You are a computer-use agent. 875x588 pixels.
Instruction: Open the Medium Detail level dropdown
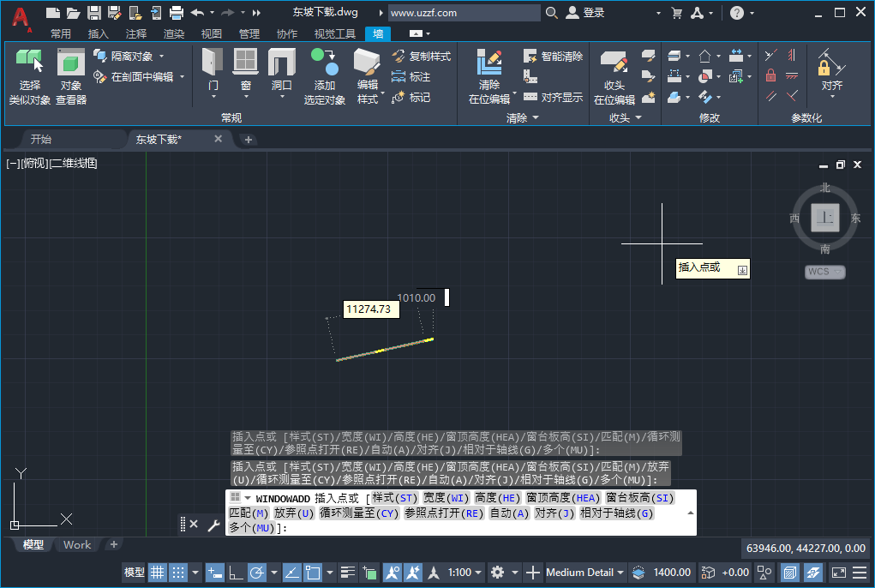tap(584, 573)
